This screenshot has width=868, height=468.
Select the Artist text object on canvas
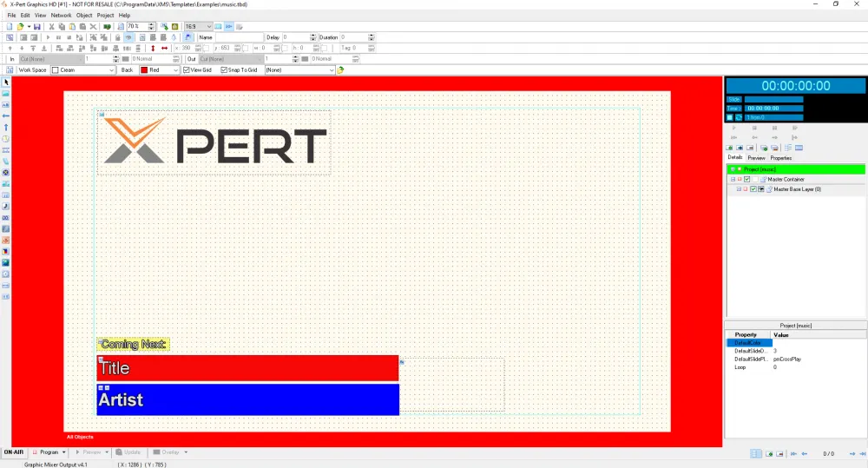point(247,399)
